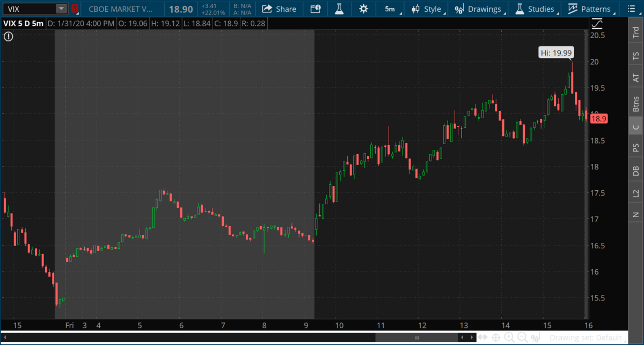Open the Share menu
The image size is (644, 345).
click(279, 9)
